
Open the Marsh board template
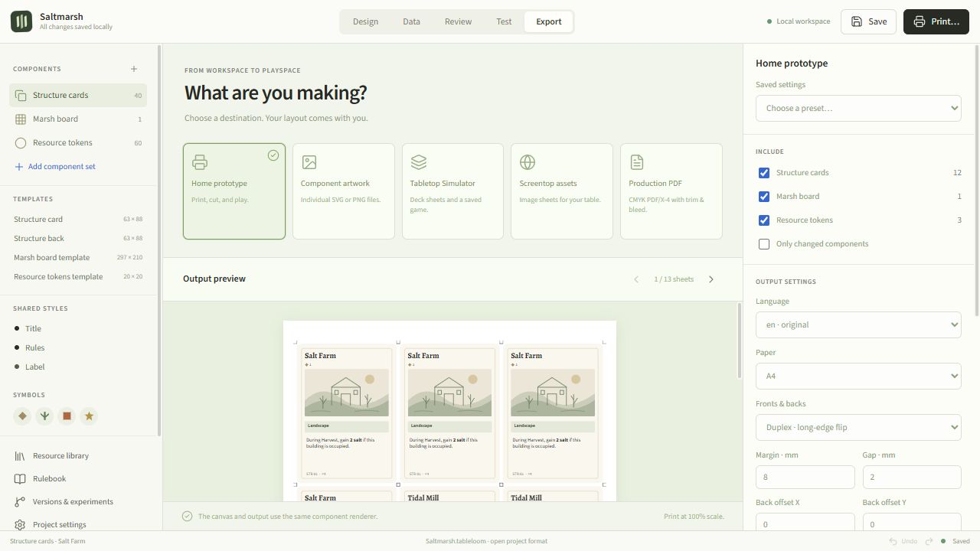(78, 258)
